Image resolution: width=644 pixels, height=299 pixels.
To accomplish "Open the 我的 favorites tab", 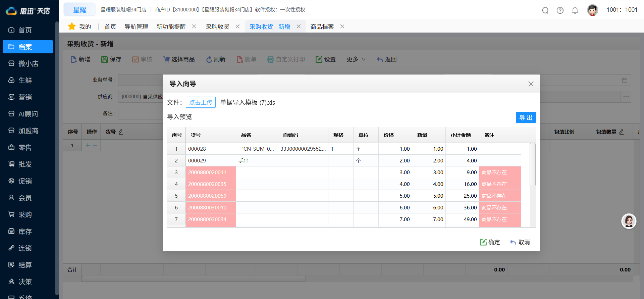I will [79, 27].
